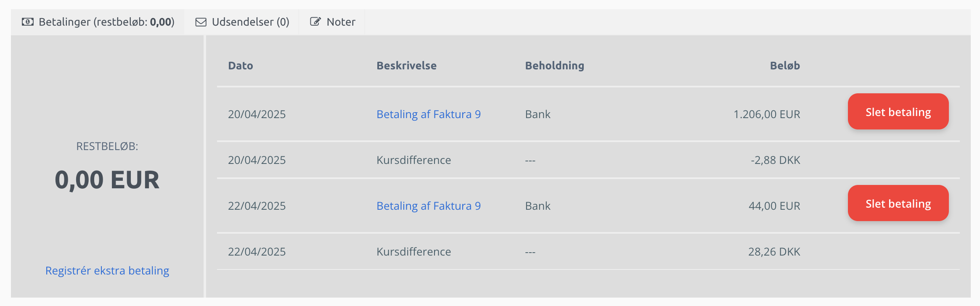Viewport: 980px width, 306px height.
Task: Select the Kursdifference row with 28,26 DKK
Action: coord(588,252)
